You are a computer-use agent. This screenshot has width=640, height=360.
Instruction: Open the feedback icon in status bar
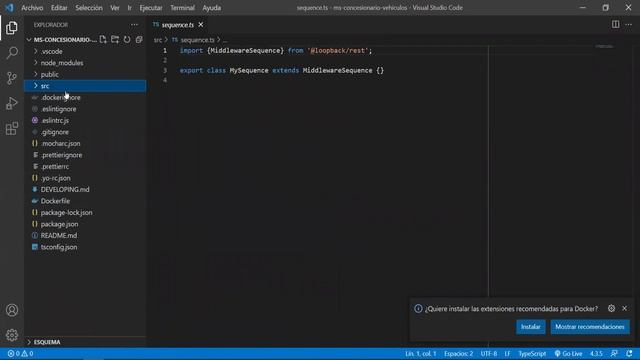(x=614, y=354)
